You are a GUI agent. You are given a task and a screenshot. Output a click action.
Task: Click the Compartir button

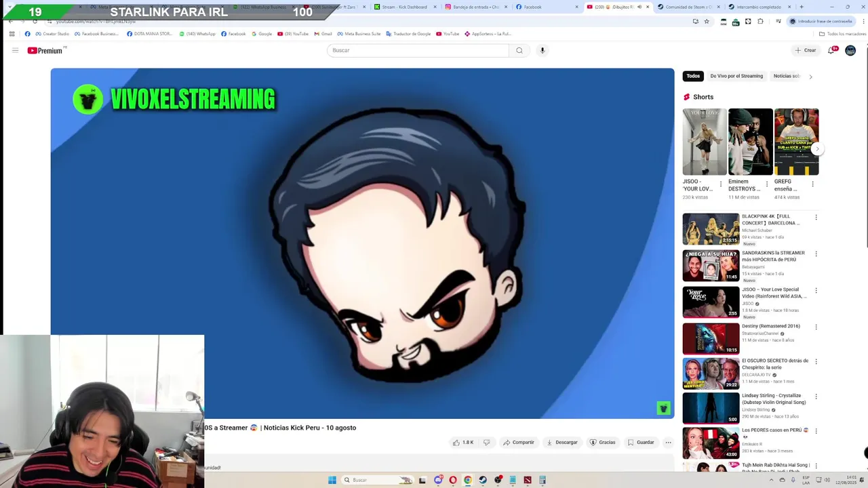click(519, 443)
